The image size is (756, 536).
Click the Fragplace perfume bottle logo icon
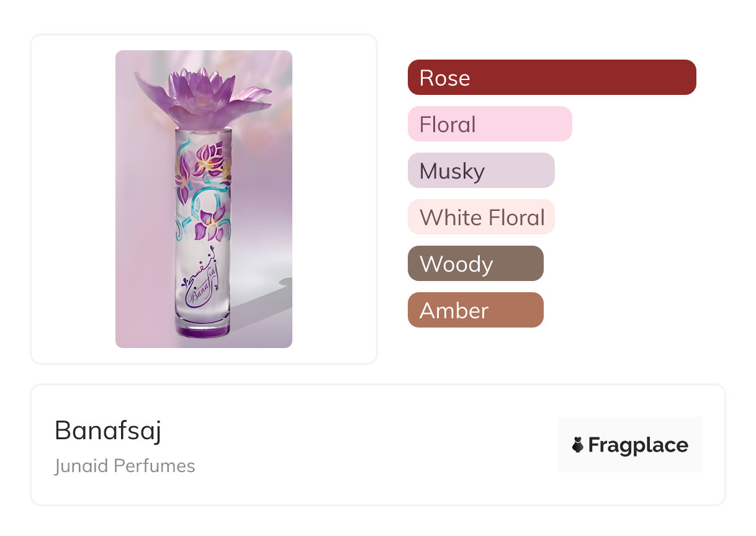(x=578, y=445)
